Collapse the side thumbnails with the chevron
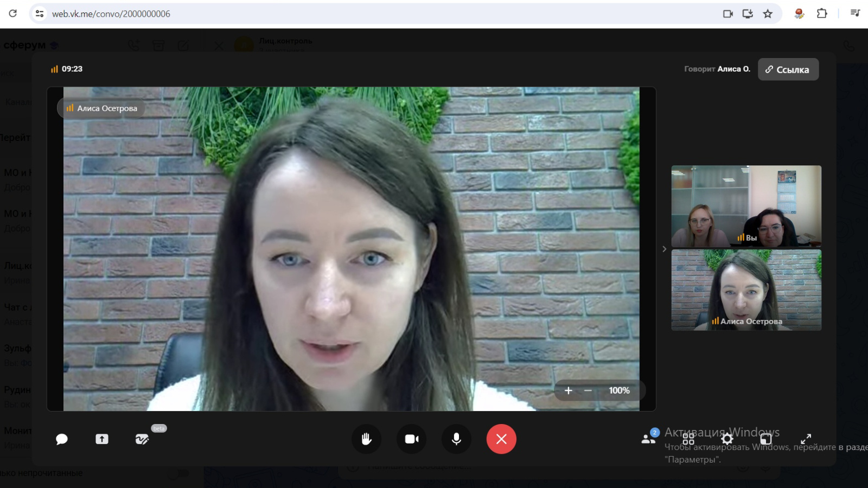Image resolution: width=868 pixels, height=488 pixels. pos(664,249)
